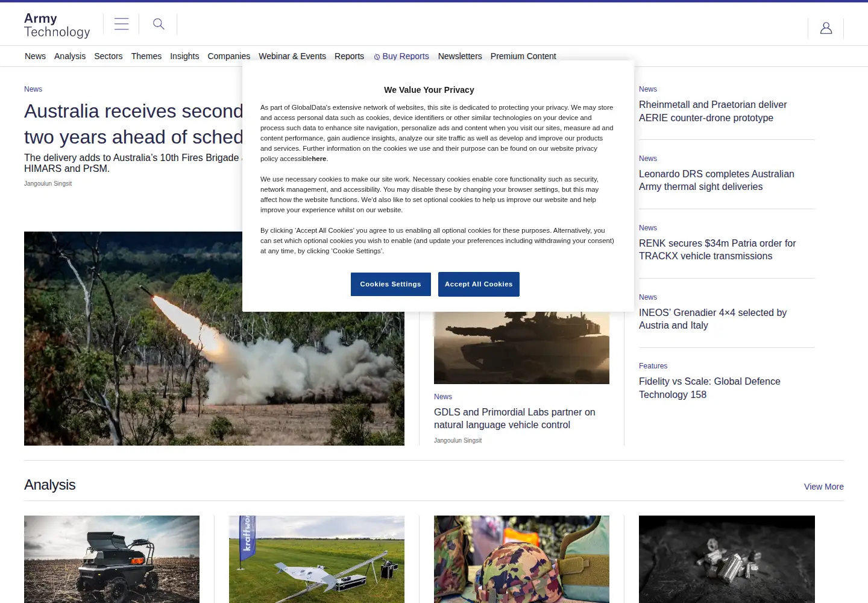Open GDLS and Primordial Labs article
The width and height of the screenshot is (868, 603).
[514, 418]
